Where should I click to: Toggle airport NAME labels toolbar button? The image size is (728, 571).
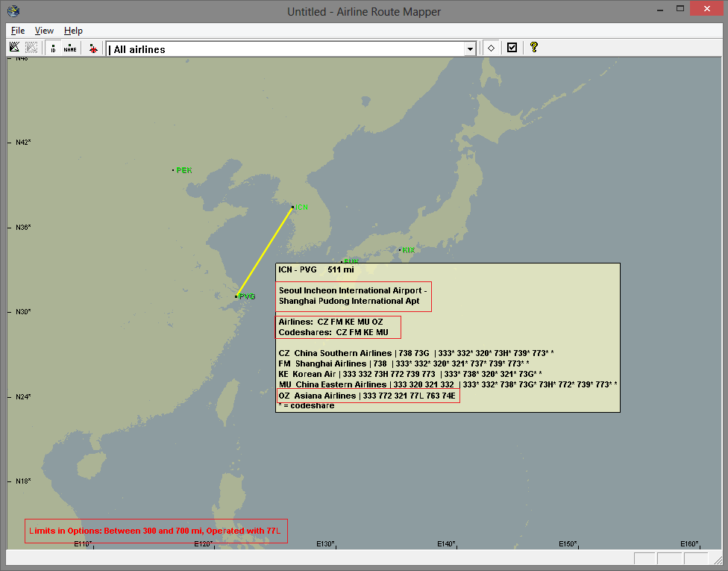click(x=70, y=47)
